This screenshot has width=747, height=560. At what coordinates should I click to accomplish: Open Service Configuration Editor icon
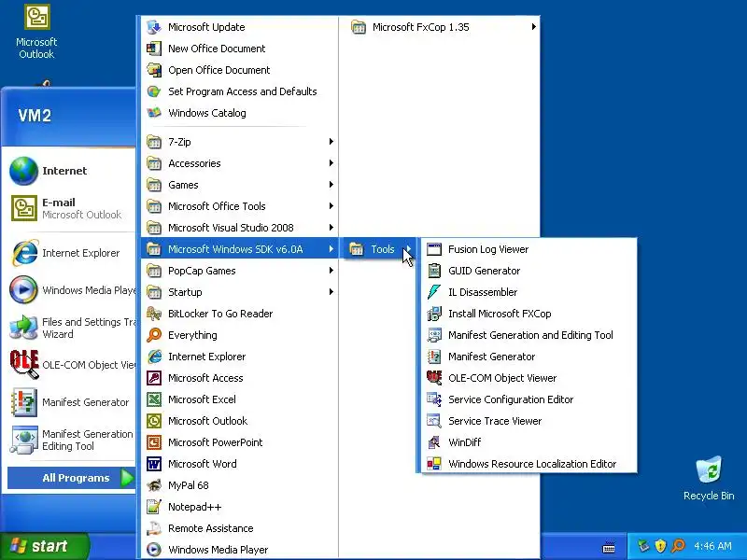tap(434, 399)
